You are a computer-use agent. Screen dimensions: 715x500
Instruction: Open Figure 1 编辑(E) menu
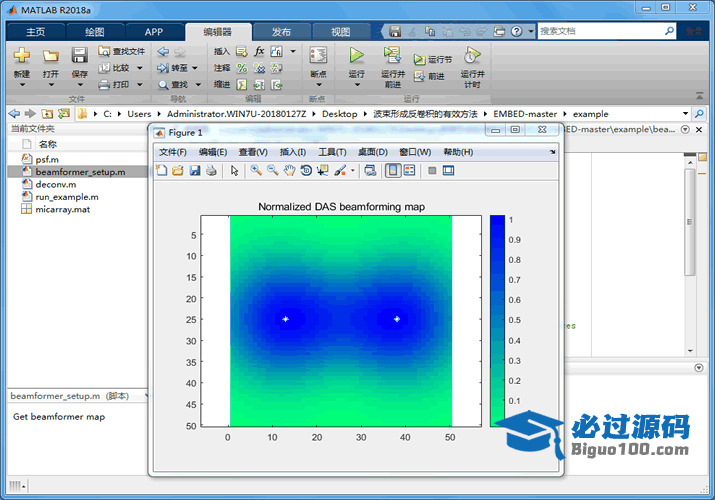212,152
